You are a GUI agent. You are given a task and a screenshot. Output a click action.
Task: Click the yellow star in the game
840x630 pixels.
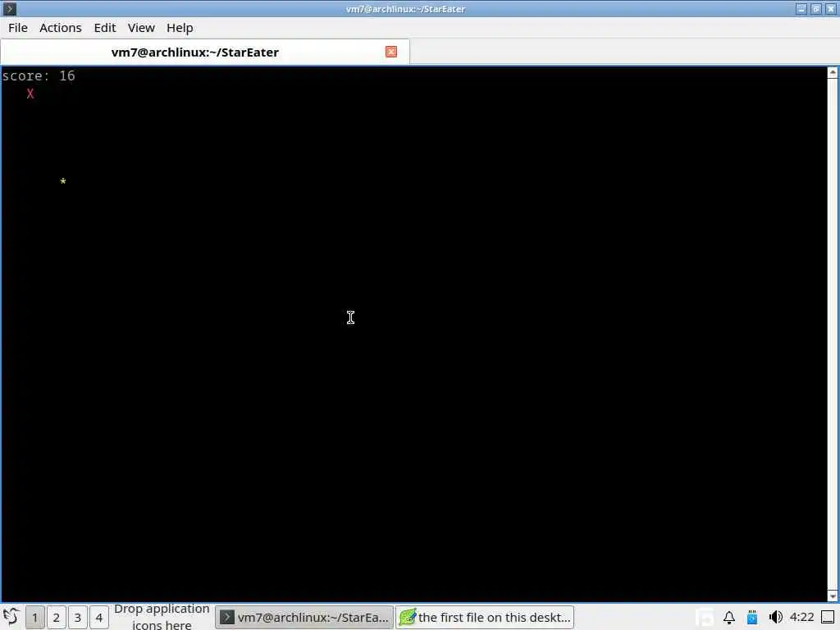pyautogui.click(x=63, y=181)
